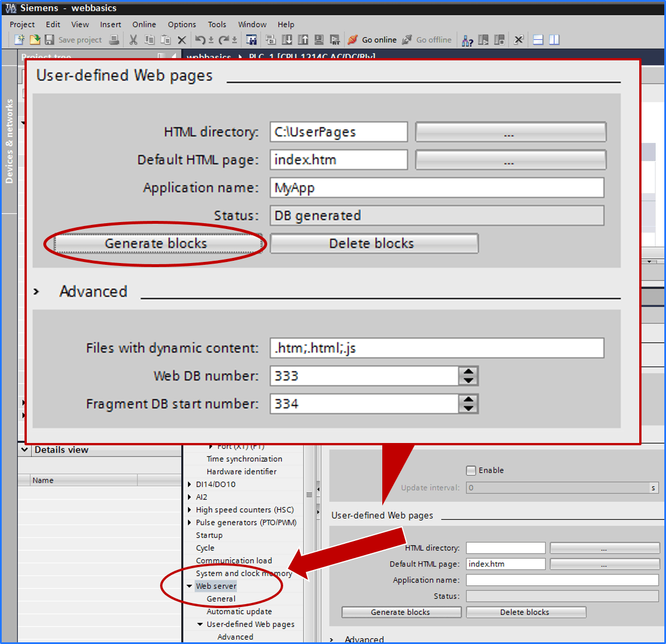
Task: Click the Start CPU icon
Action: coord(483,39)
